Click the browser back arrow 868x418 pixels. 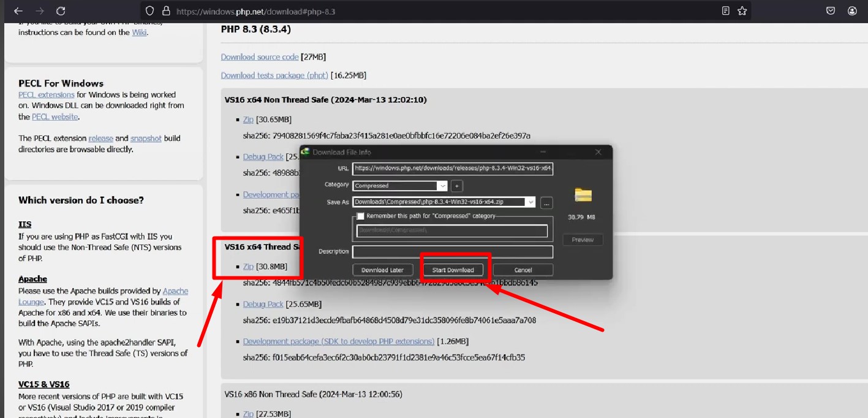18,11
